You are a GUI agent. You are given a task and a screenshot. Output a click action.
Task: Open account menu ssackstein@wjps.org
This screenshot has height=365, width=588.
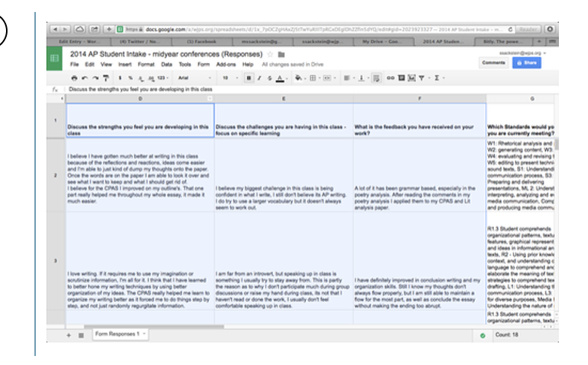(522, 53)
